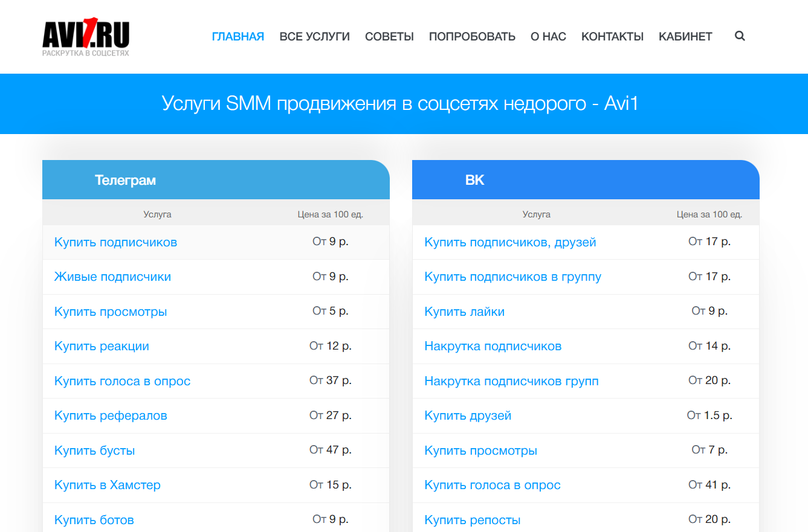
Task: Click the page title 'Услуги SMM продвижения'
Action: (400, 103)
